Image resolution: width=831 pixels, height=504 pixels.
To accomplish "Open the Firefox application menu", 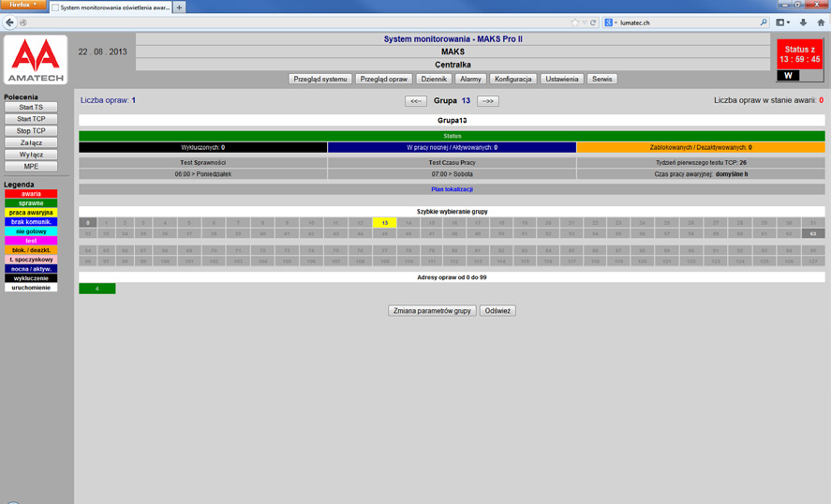I will point(22,5).
